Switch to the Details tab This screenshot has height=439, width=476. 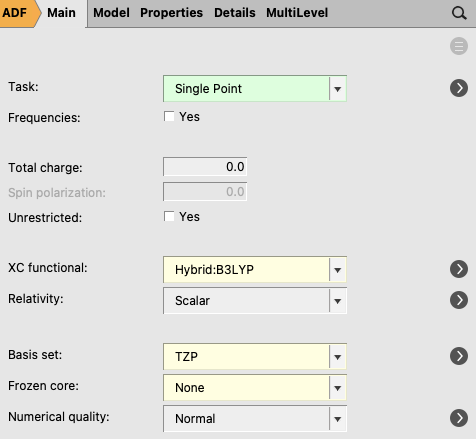click(x=235, y=13)
